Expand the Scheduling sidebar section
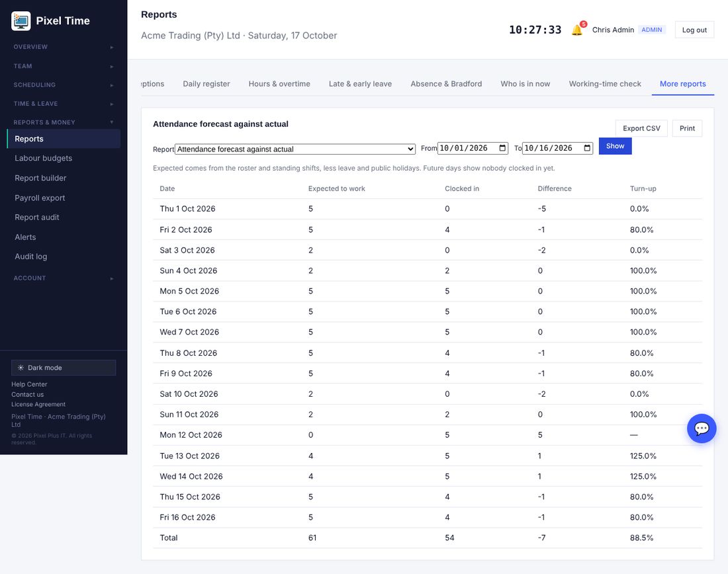 click(64, 85)
